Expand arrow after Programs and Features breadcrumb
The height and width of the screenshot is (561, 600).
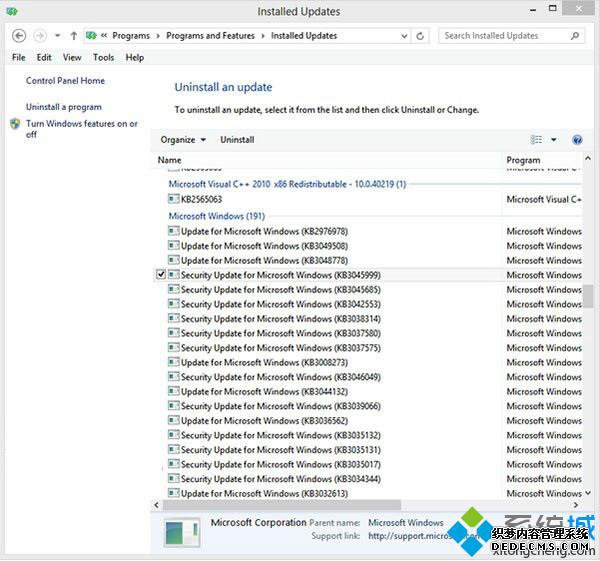(x=263, y=36)
